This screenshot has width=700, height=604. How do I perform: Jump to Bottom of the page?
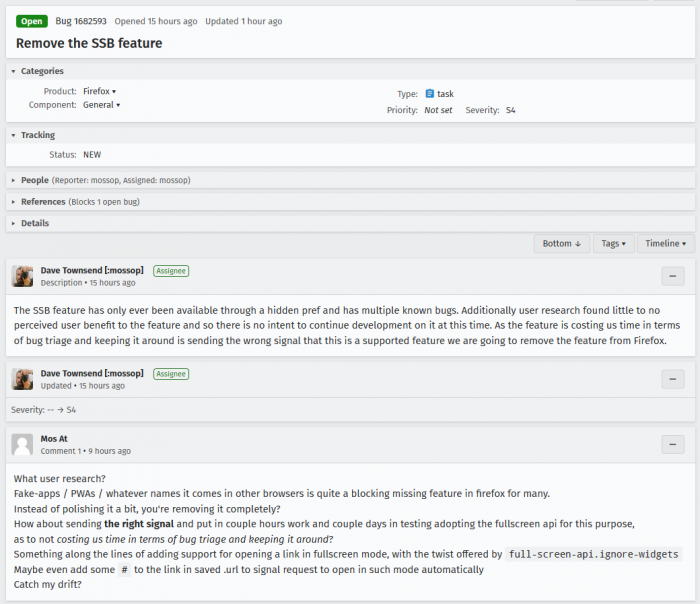tap(561, 243)
